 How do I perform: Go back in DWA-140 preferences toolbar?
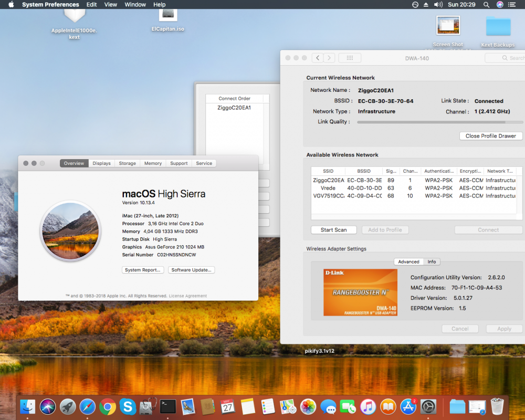click(318, 58)
